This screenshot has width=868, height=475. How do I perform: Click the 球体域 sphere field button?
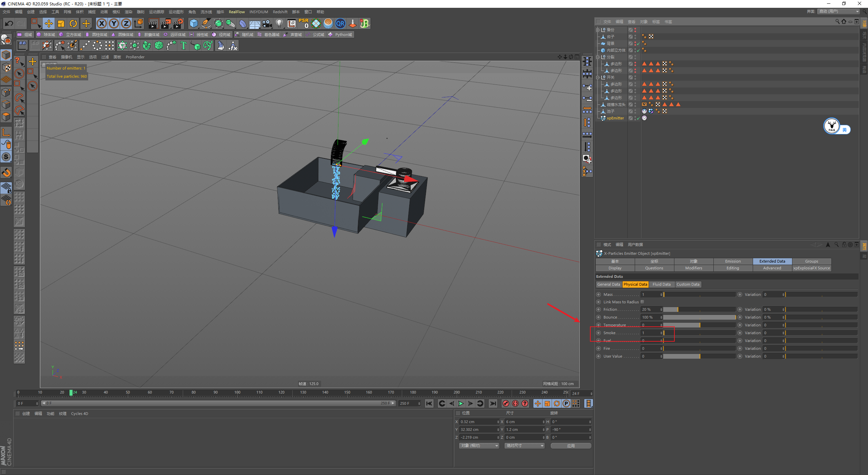pyautogui.click(x=46, y=35)
